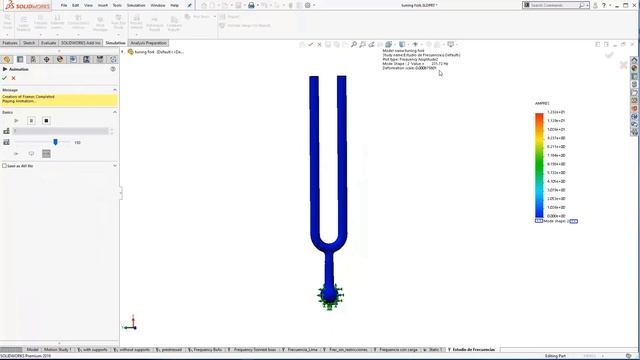Accept the Animation panel with green checkmark

4,78
